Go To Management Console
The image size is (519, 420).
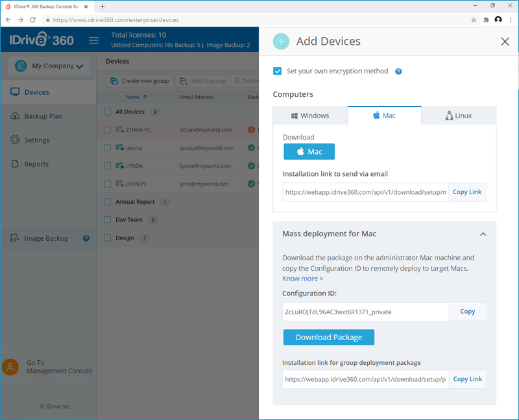pos(59,367)
